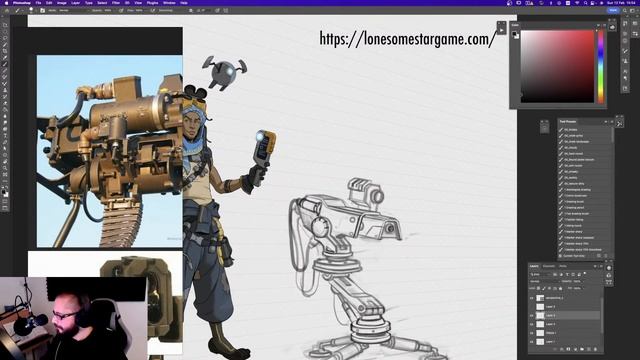The width and height of the screenshot is (640, 360).
Task: Open the Clone Source stamp panel icon
Action: click(625, 61)
